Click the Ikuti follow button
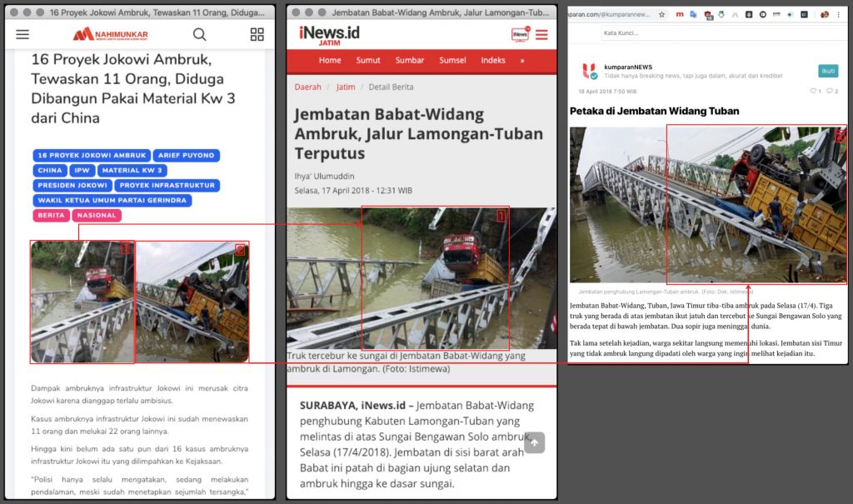 pos(828,71)
